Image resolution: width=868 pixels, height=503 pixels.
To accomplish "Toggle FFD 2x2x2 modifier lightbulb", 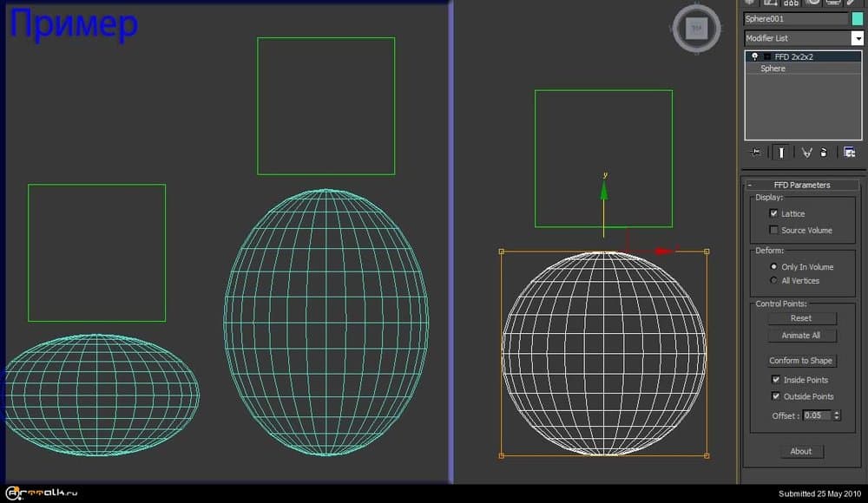I will tap(754, 56).
